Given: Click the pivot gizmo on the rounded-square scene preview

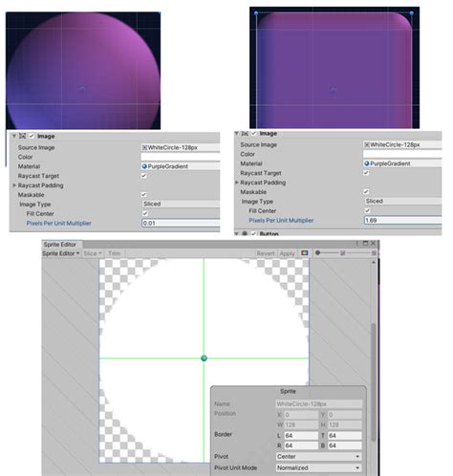Looking at the screenshot, I should coord(334,92).
